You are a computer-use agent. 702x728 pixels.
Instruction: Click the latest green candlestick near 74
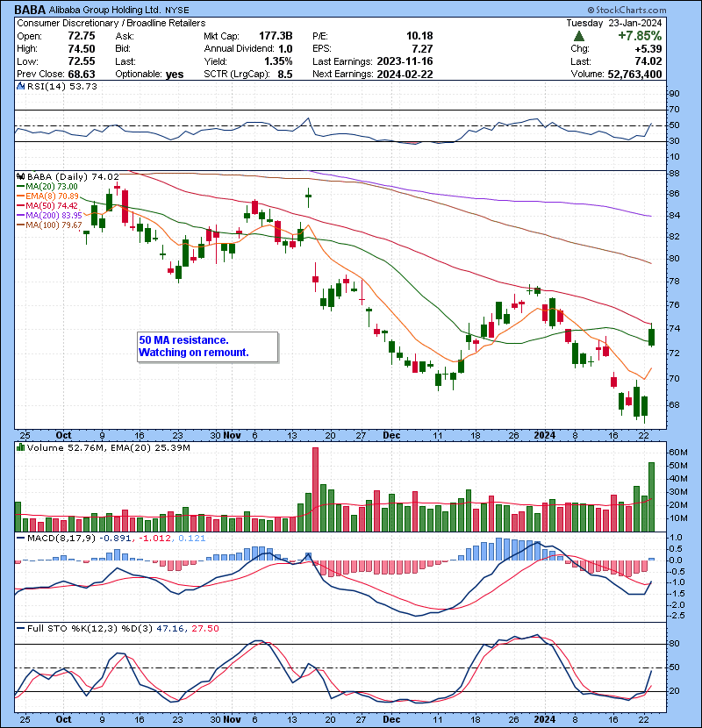tap(652, 337)
